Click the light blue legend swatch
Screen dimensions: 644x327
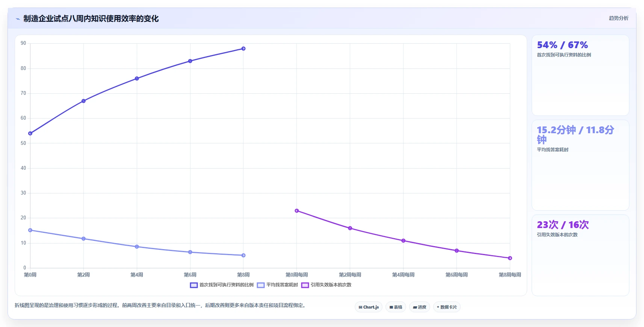pos(261,285)
